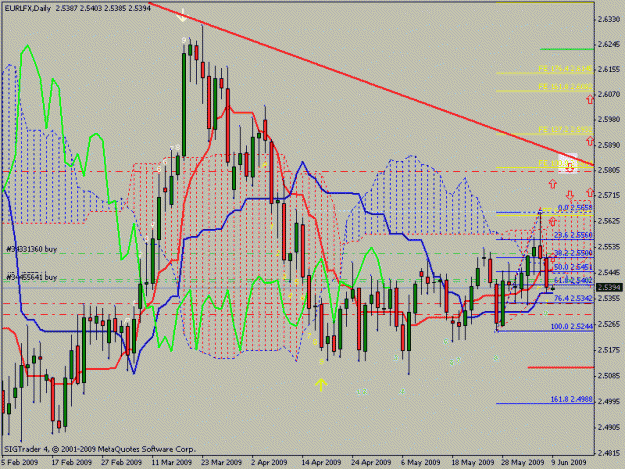Select the '#34331360 buy' order label
Image resolution: width=625 pixels, height=469 pixels.
click(31, 249)
